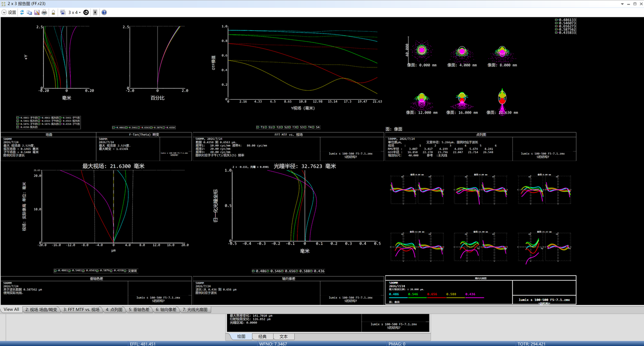Click the EFFL: 481.451 status bar value
The width and height of the screenshot is (644, 346).
pyautogui.click(x=143, y=344)
